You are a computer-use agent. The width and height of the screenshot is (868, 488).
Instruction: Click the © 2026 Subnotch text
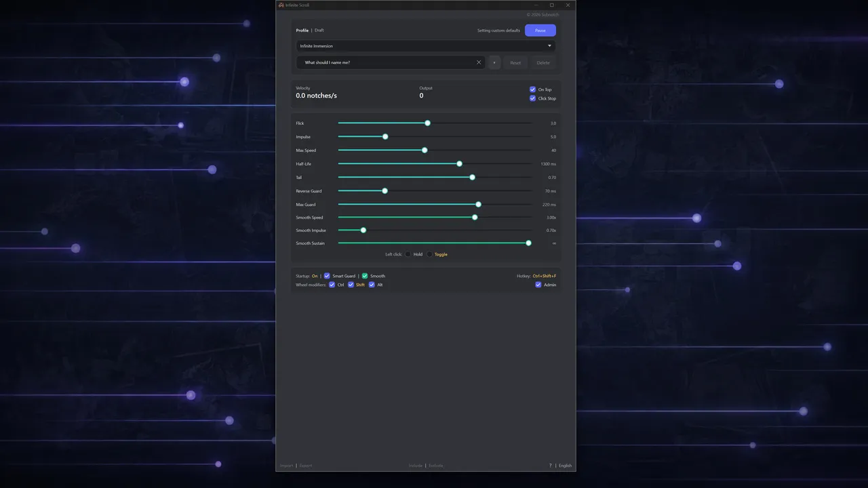pos(542,14)
